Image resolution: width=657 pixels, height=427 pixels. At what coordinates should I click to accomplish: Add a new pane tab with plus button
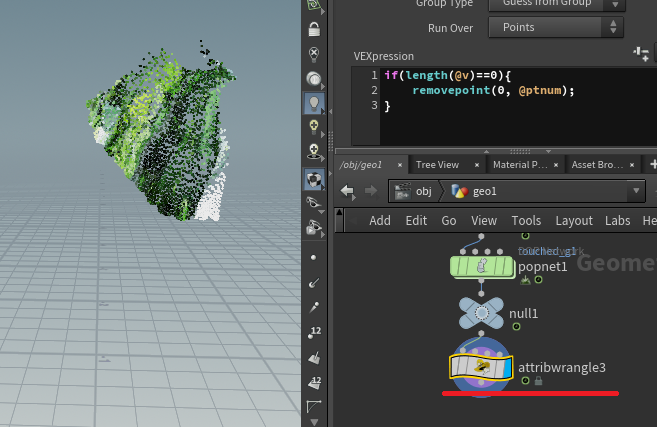(x=653, y=164)
